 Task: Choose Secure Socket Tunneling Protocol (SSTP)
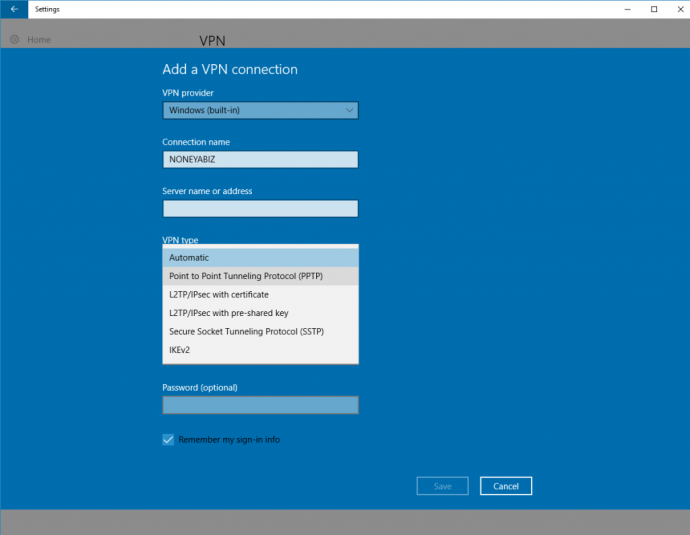point(260,331)
